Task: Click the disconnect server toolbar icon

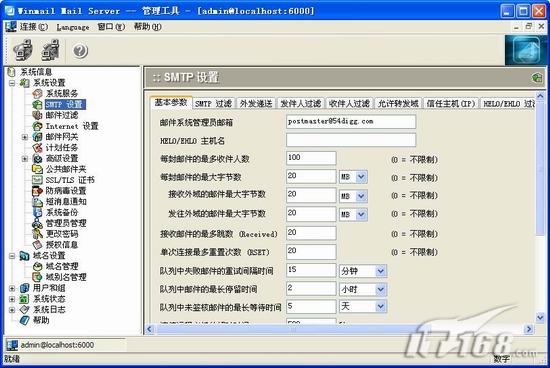Action: click(51, 50)
